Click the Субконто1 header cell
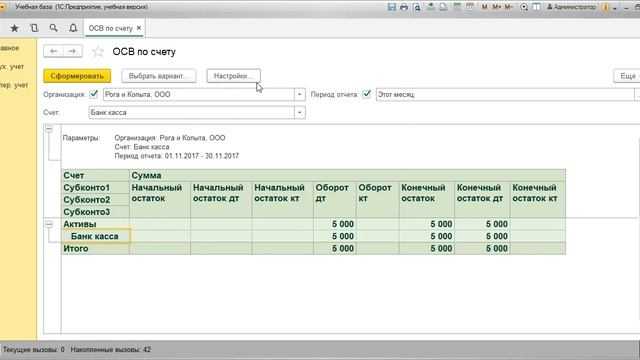 [96, 188]
